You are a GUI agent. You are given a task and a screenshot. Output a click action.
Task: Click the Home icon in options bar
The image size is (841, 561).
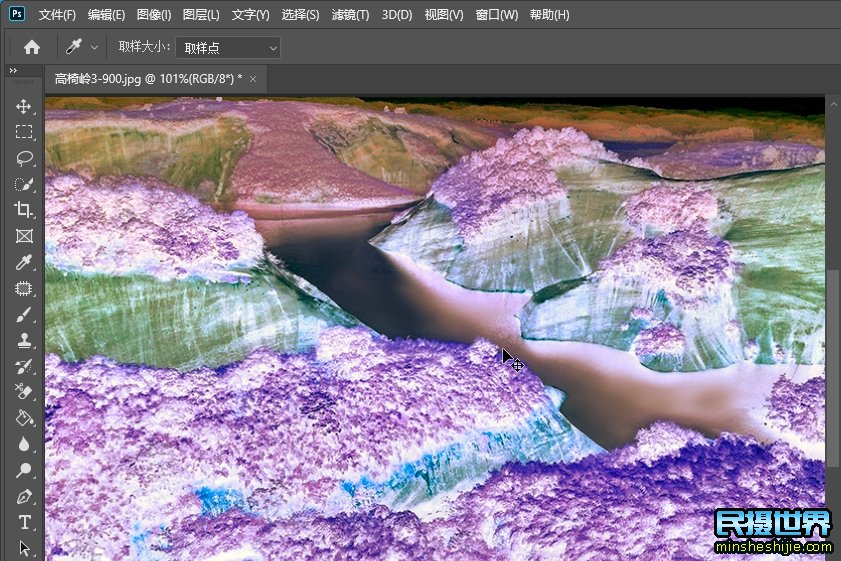click(x=32, y=47)
